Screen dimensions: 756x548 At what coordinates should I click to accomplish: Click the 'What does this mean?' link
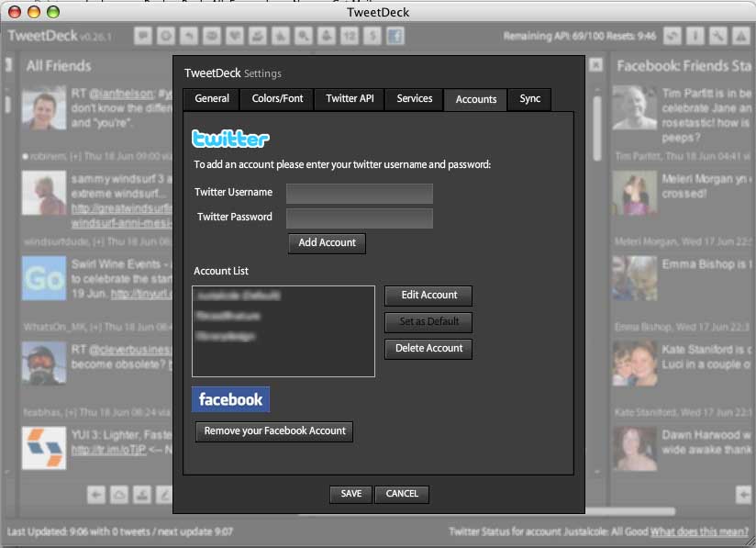click(699, 531)
